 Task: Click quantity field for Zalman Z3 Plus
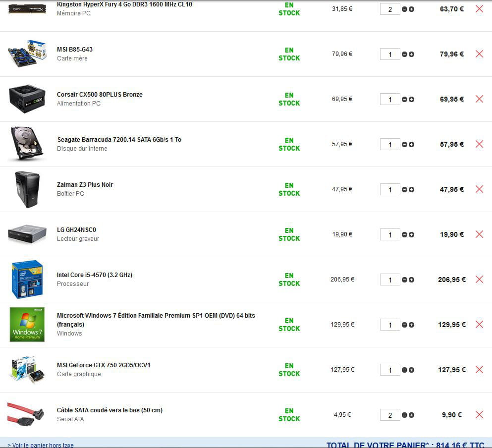[390, 190]
